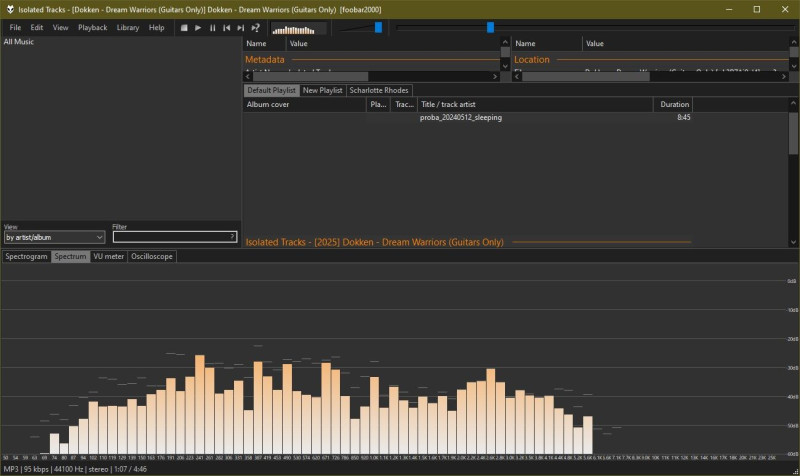The width and height of the screenshot is (800, 476).
Task: Click the Name column header in Metadata panel
Action: point(264,44)
